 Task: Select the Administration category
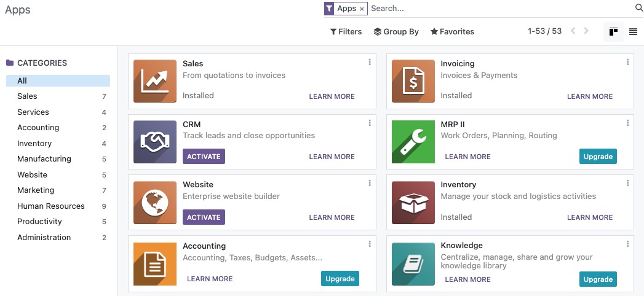tap(58, 238)
